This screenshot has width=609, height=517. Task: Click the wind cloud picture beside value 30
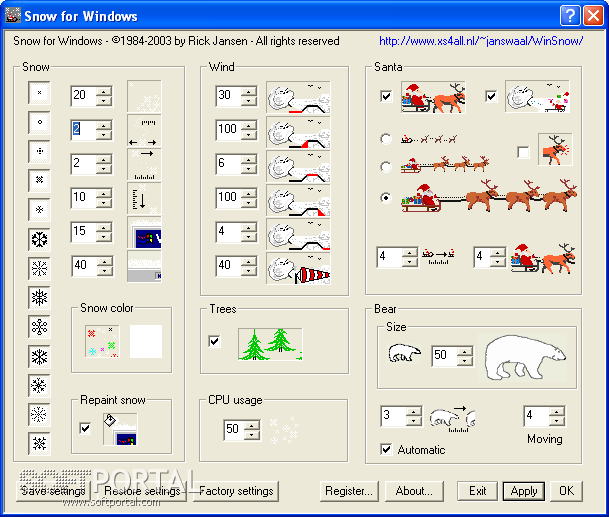(x=298, y=97)
